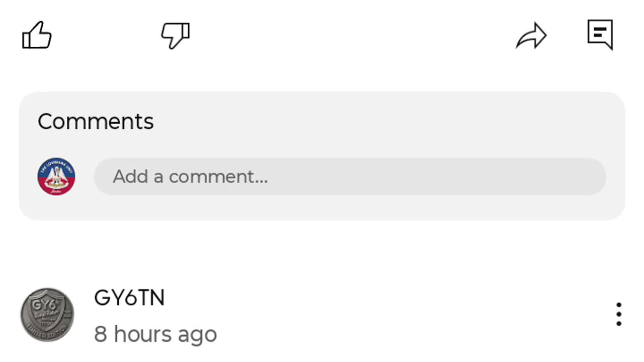Focus the 'Add a comment...' field
This screenshot has width=644, height=362.
(x=350, y=176)
